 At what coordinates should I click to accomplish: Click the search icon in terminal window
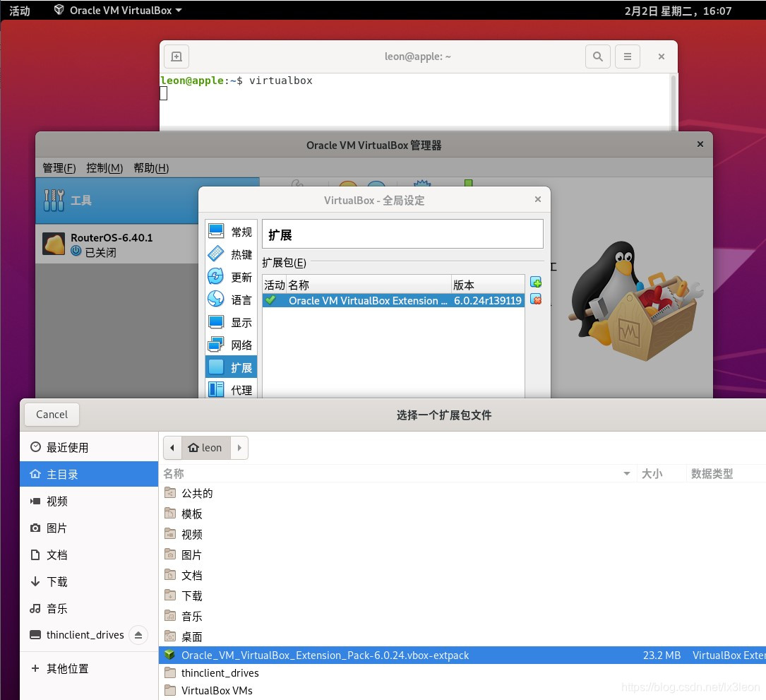point(598,57)
